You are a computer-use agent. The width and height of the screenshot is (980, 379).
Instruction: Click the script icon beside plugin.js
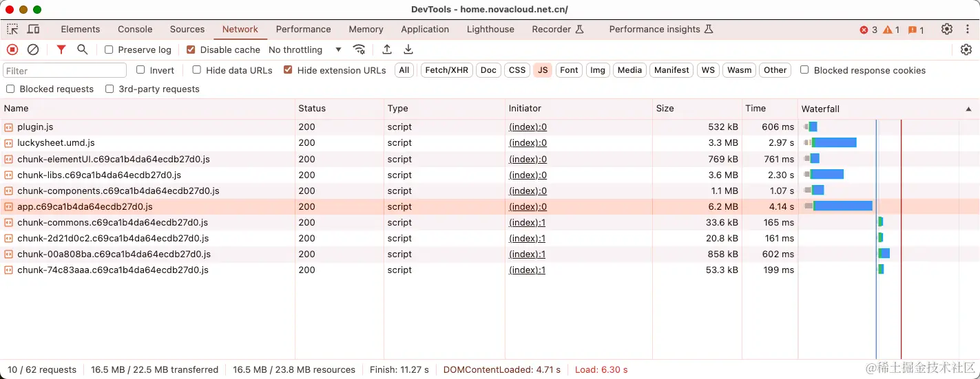pos(9,127)
